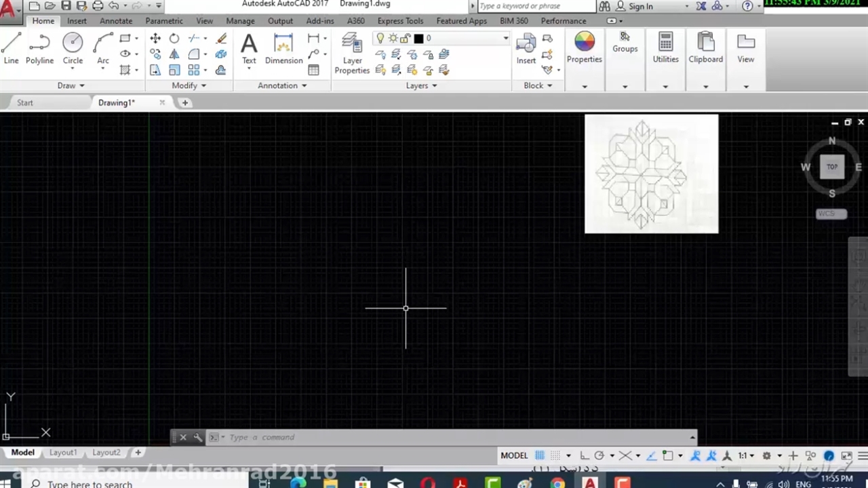Expand the Draw panel dropdown
868x488 pixels.
[71, 86]
